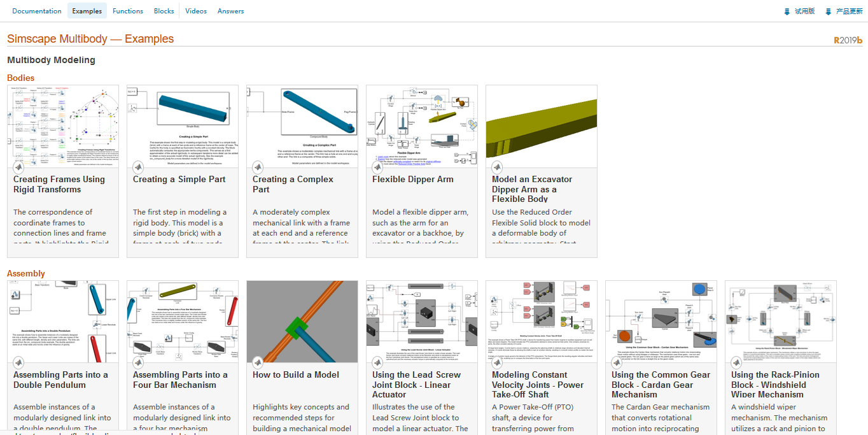
Task: Open the model icon on Model an Excavator Dipper Arm
Action: (x=497, y=167)
